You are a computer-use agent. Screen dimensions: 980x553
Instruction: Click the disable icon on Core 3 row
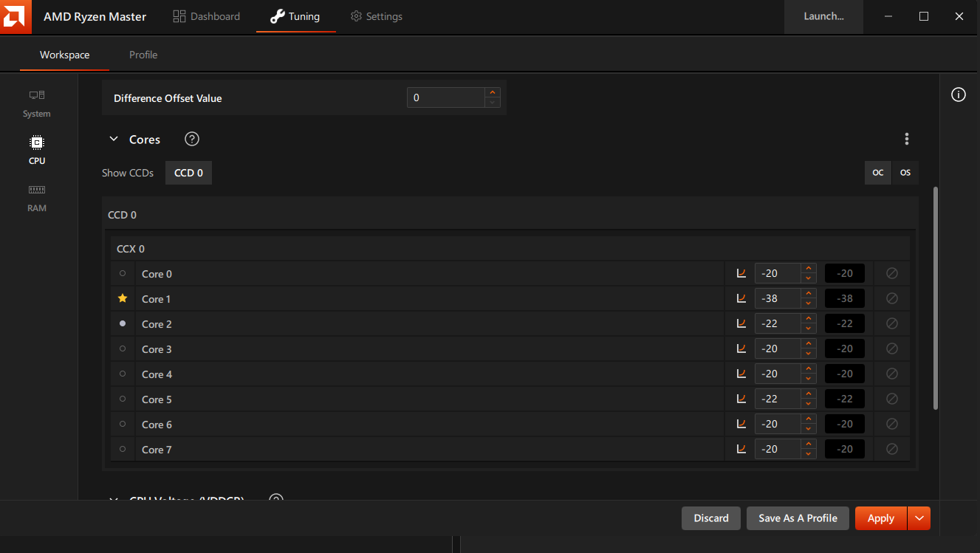click(891, 348)
